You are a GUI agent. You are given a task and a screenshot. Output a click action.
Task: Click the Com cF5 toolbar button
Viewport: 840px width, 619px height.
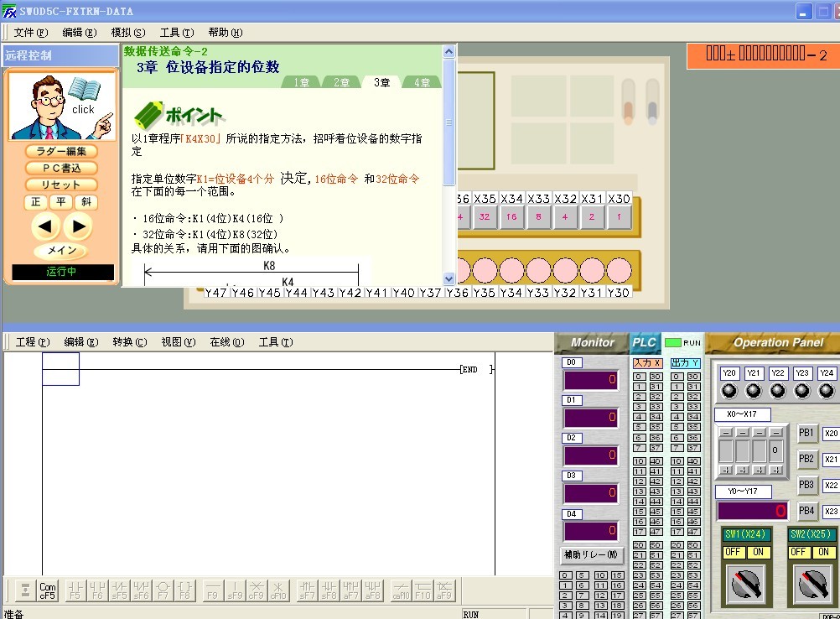pyautogui.click(x=48, y=590)
